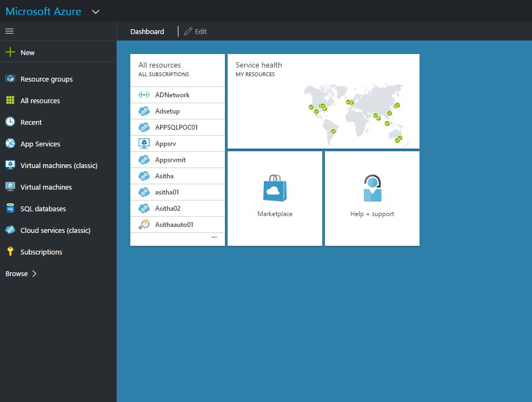Click the Appsrv virtual machine icon
532x402 pixels.
144,143
